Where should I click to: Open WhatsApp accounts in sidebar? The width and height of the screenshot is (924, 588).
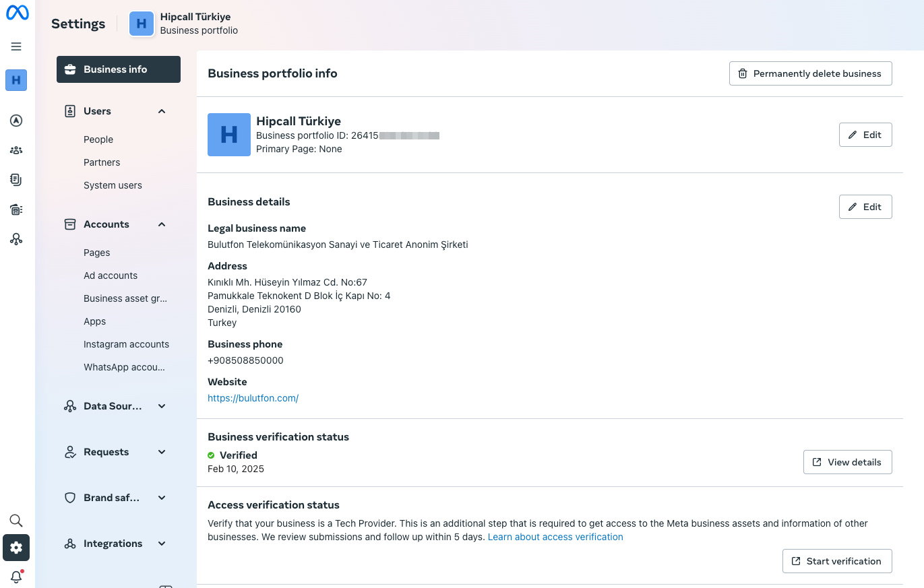[125, 367]
